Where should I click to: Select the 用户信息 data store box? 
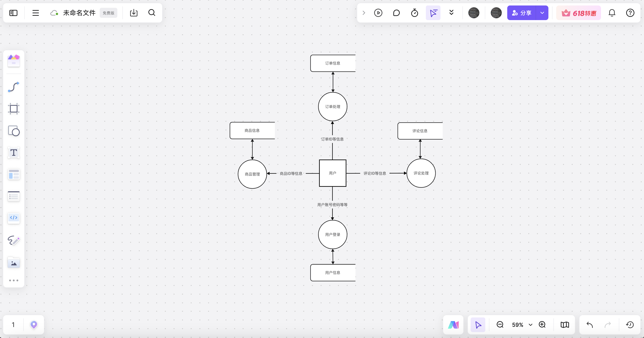click(333, 273)
